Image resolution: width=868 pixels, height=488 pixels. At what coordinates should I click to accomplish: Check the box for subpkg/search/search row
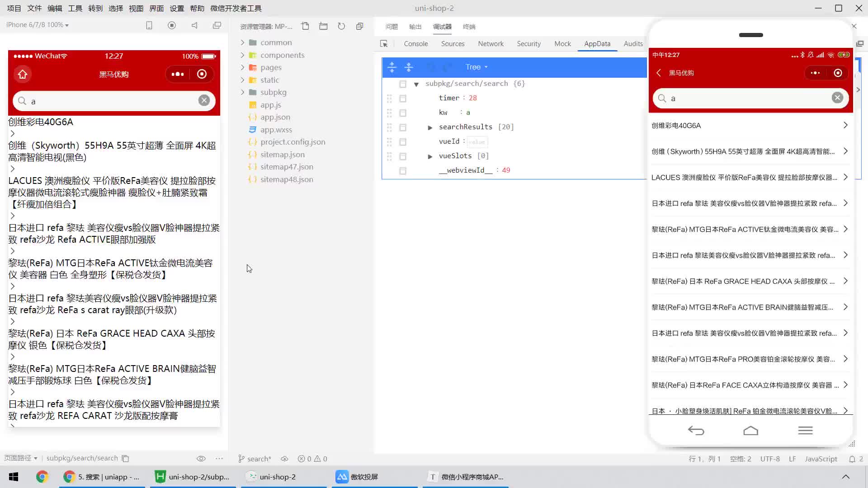[x=403, y=84]
